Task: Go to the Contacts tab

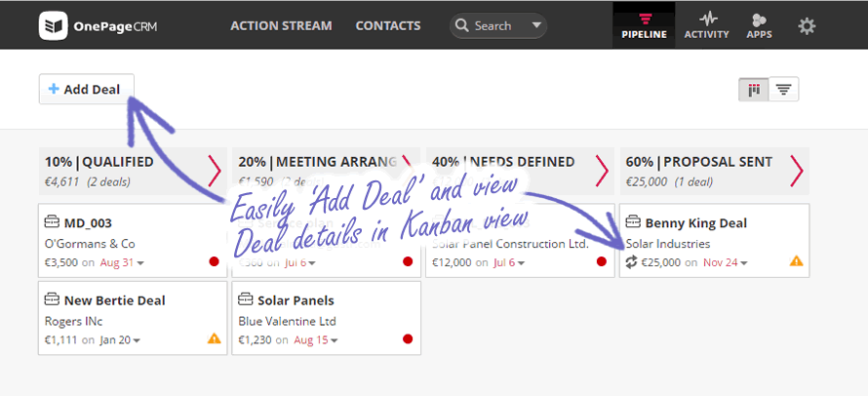Action: click(388, 26)
